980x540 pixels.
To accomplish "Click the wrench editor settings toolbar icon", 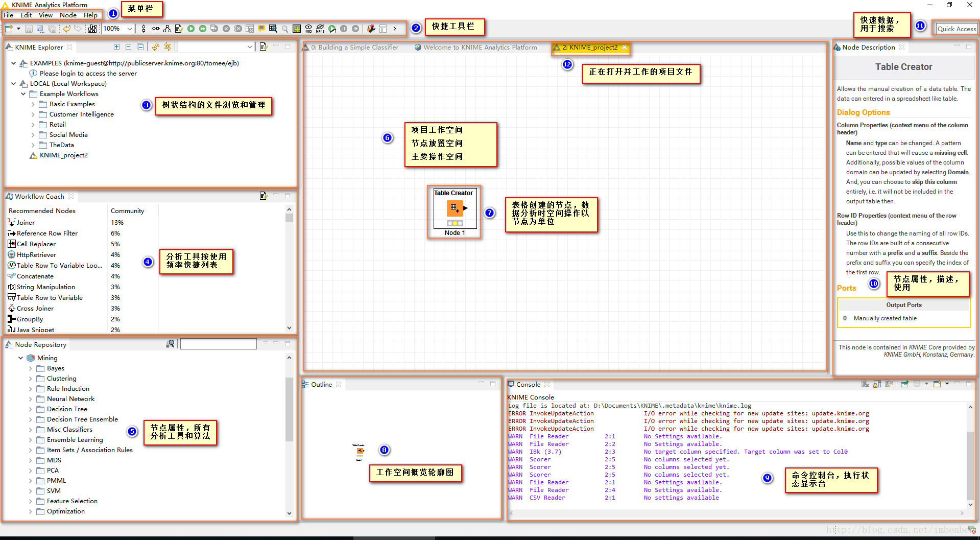I will point(371,29).
